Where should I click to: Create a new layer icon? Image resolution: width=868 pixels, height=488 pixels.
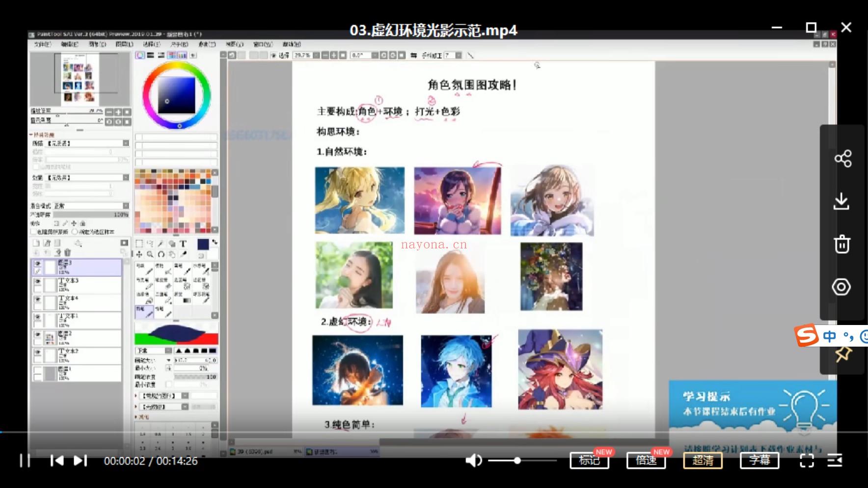pyautogui.click(x=36, y=243)
